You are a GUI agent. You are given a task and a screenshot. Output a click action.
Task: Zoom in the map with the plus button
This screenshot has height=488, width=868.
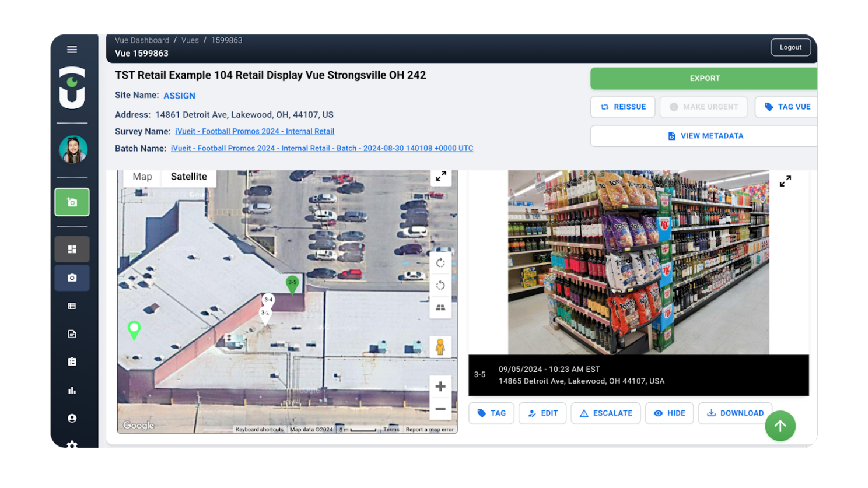(x=440, y=387)
